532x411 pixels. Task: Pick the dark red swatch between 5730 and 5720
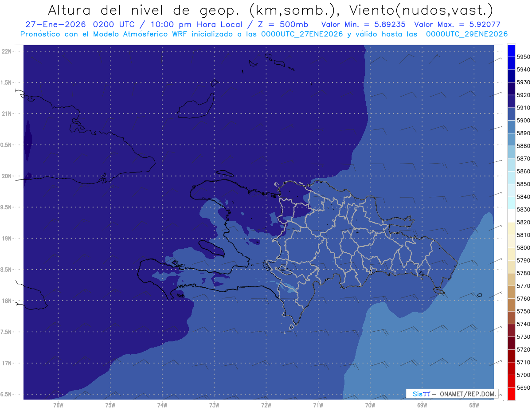[511, 344]
